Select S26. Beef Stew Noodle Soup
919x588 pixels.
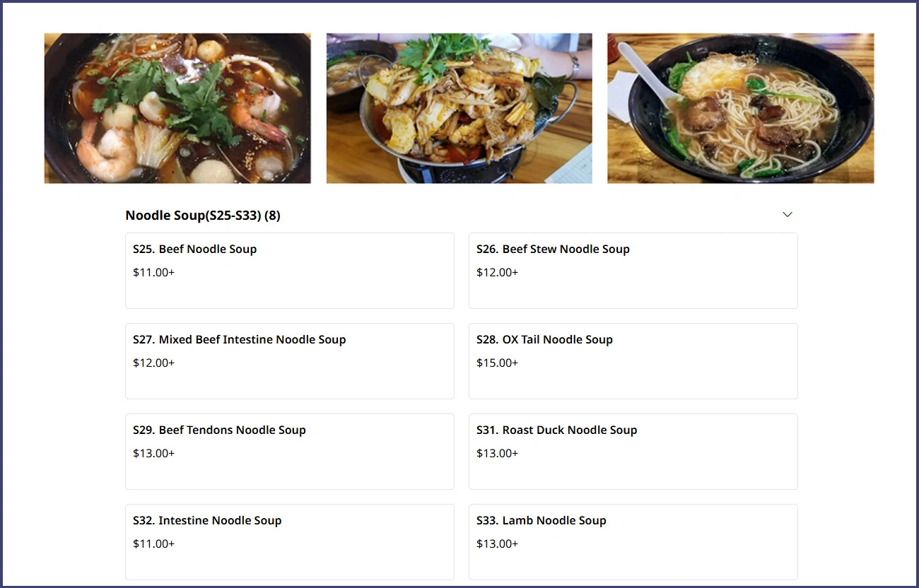coord(633,271)
